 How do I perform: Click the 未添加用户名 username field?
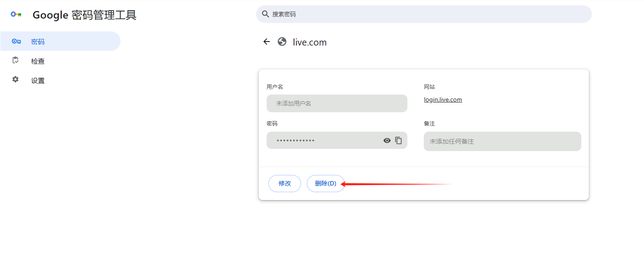337,103
